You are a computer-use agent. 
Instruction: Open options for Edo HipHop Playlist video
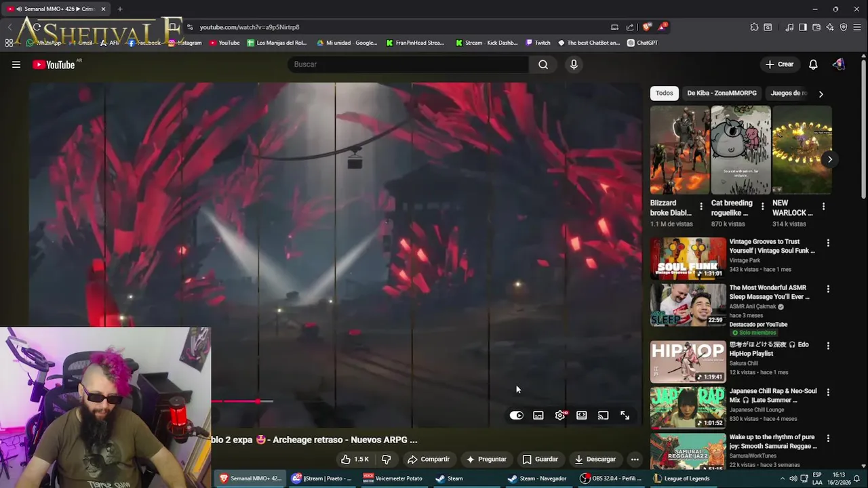pos(828,346)
